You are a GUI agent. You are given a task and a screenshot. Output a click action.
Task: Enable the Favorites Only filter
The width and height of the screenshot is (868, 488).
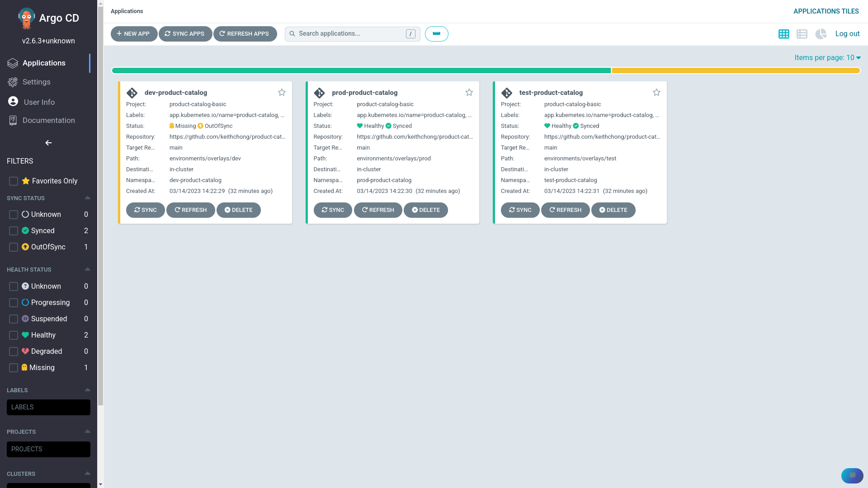(14, 181)
